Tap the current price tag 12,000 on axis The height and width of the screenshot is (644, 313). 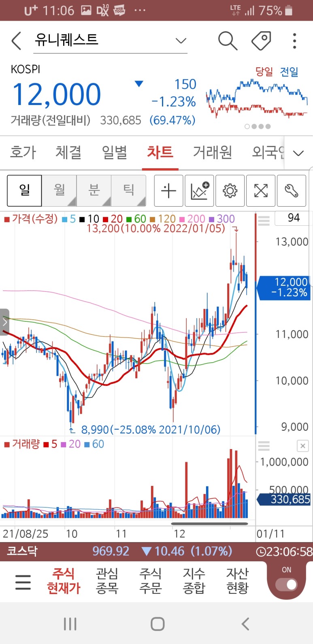pos(284,288)
